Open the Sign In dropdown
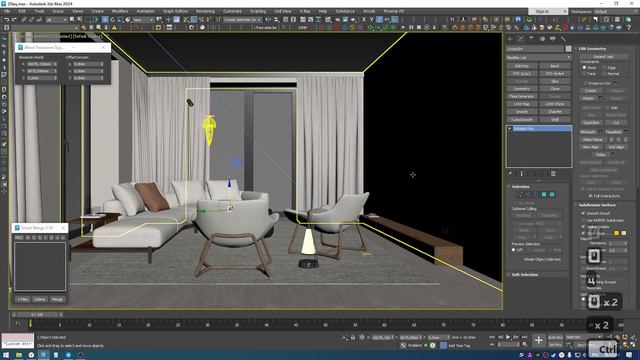This screenshot has height=360, width=640. click(x=547, y=11)
